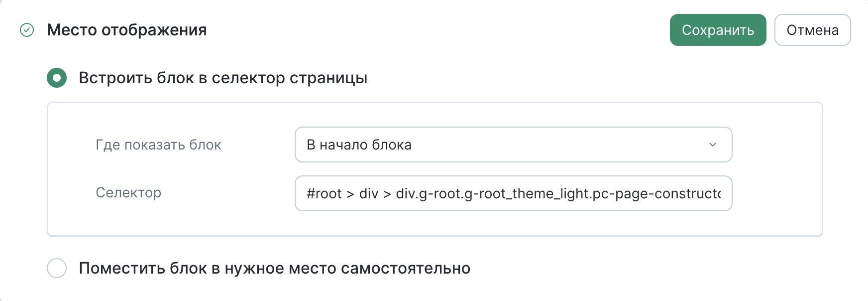The image size is (868, 301).
Task: Save the display location settings
Action: [718, 30]
